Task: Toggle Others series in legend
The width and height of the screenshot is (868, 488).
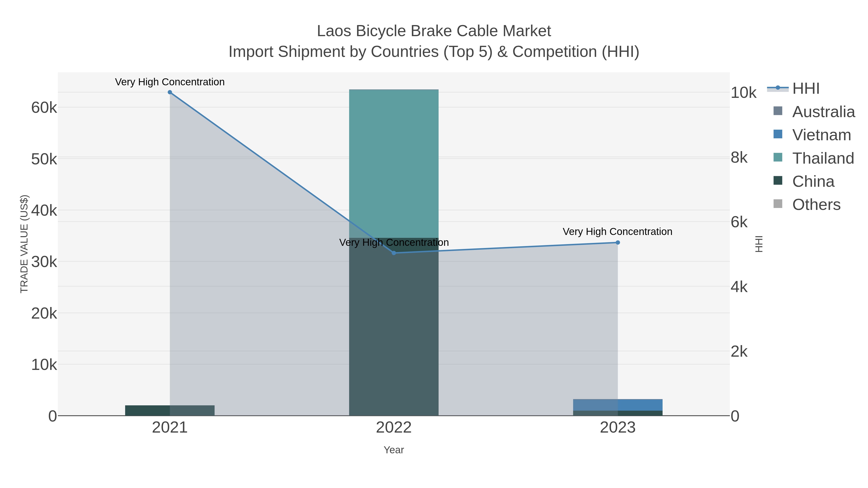Action: click(807, 205)
